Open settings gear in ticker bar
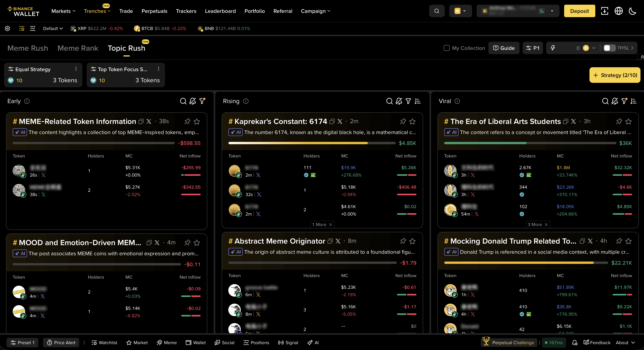 click(x=8, y=28)
